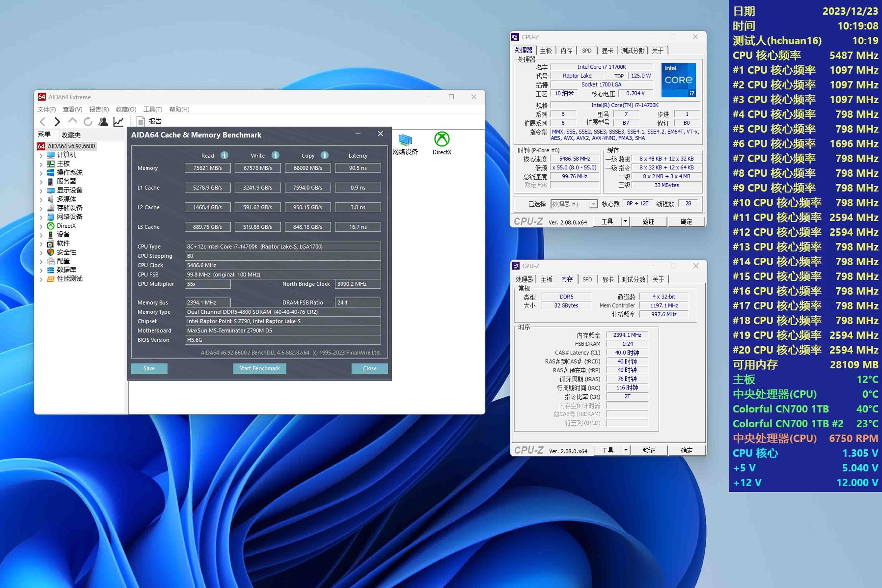Image resolution: width=882 pixels, height=588 pixels.
Task: Select the Server tree icon
Action: click(x=51, y=182)
